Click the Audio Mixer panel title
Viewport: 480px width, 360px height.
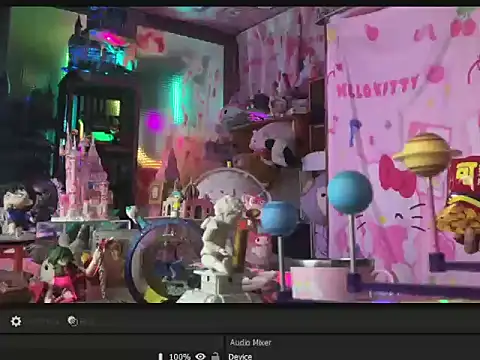(x=250, y=342)
